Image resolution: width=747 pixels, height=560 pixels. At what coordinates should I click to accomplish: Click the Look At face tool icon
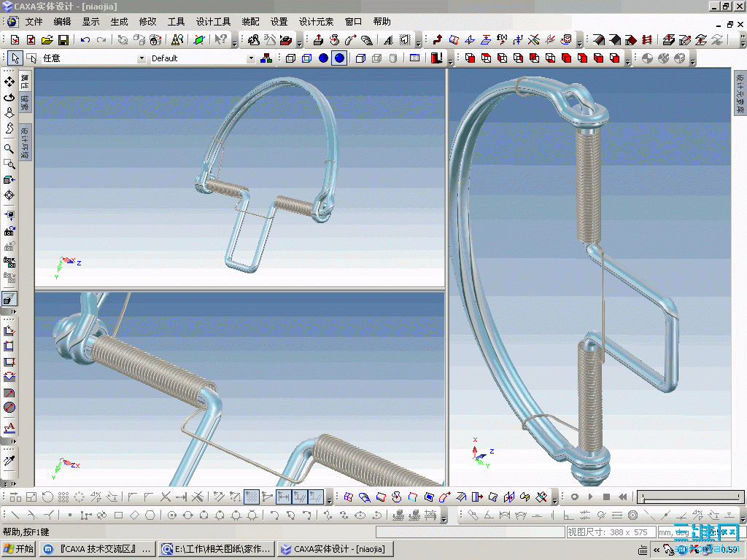pyautogui.click(x=9, y=180)
